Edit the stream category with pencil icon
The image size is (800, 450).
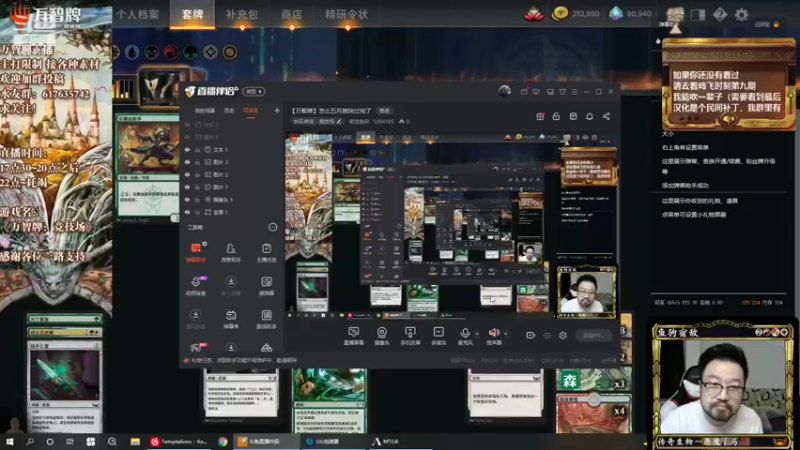pyautogui.click(x=339, y=121)
